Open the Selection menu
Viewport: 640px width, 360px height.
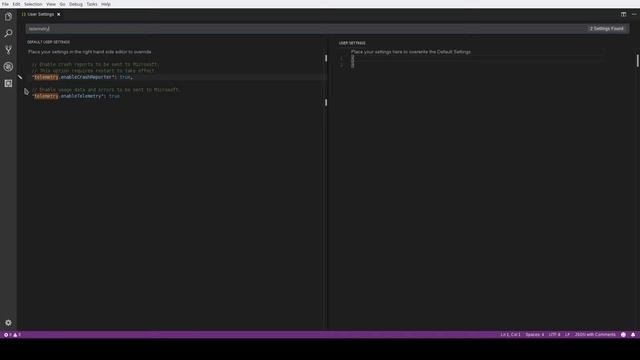33,4
